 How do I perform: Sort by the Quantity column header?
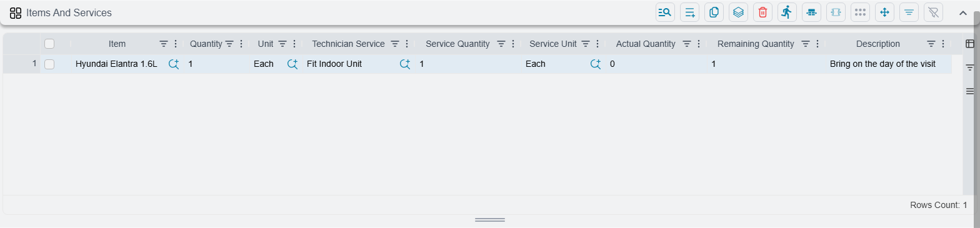(x=206, y=44)
